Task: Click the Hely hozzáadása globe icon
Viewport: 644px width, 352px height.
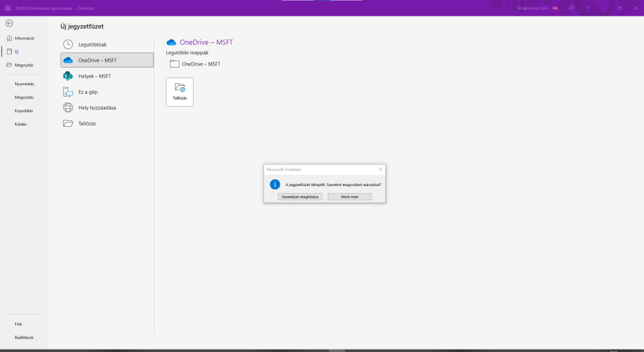Action: pos(68,107)
